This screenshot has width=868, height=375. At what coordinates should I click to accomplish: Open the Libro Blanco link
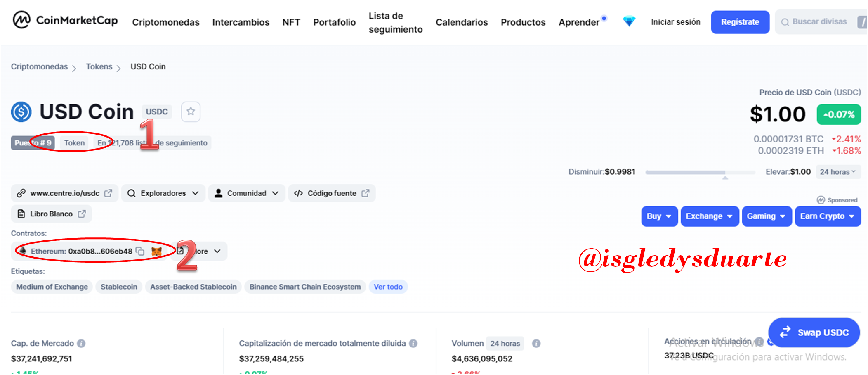click(x=52, y=214)
